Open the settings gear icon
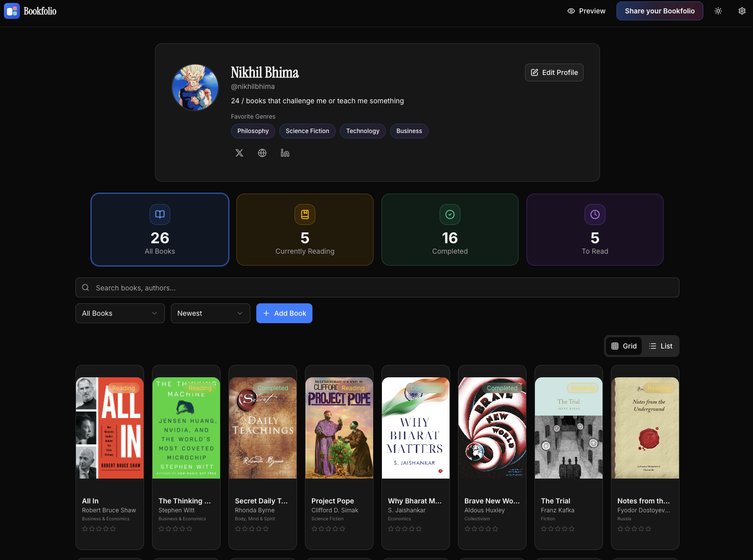 click(x=742, y=10)
